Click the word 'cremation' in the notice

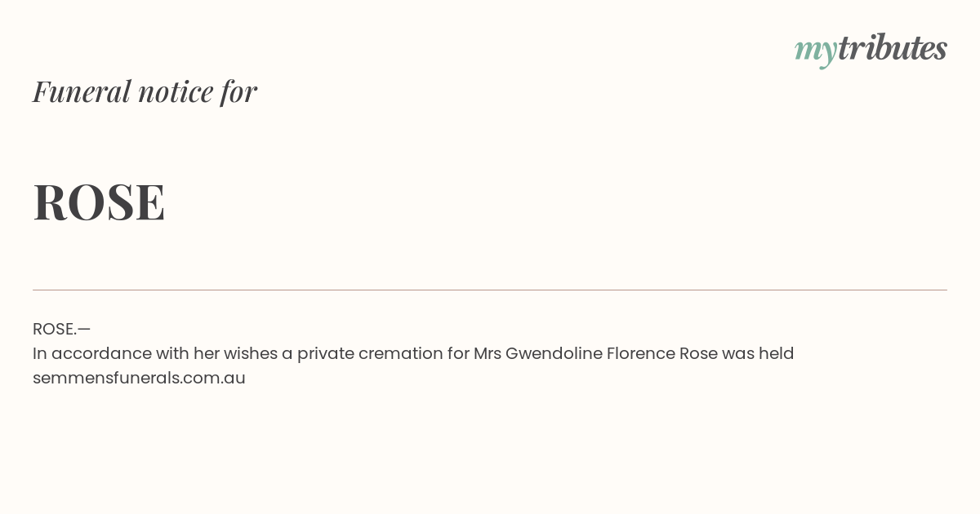[x=401, y=353]
